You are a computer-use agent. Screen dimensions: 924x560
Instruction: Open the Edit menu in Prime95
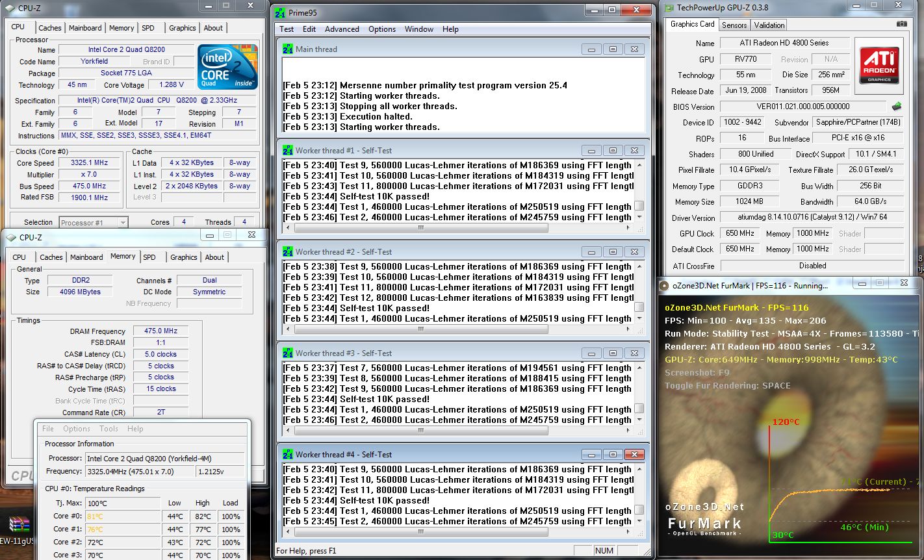coord(309,29)
